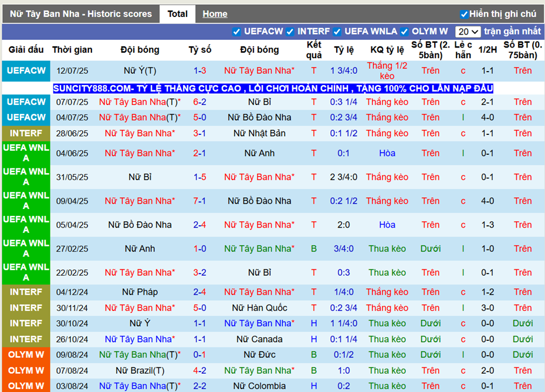Image resolution: width=545 pixels, height=392 pixels.
Task: Click Nữ Colombia team name
Action: pos(259,386)
